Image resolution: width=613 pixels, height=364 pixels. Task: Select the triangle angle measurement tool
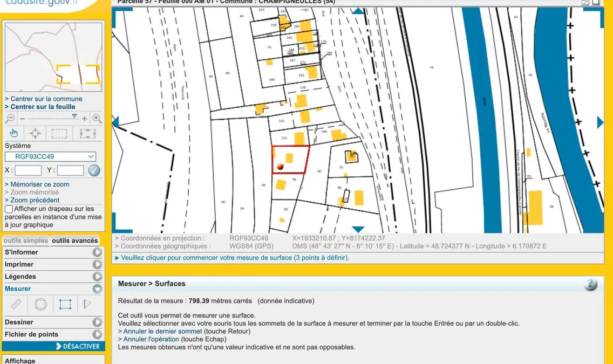[87, 304]
